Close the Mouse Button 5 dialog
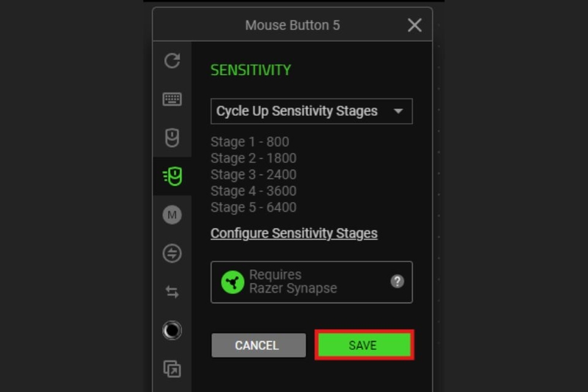 415,25
